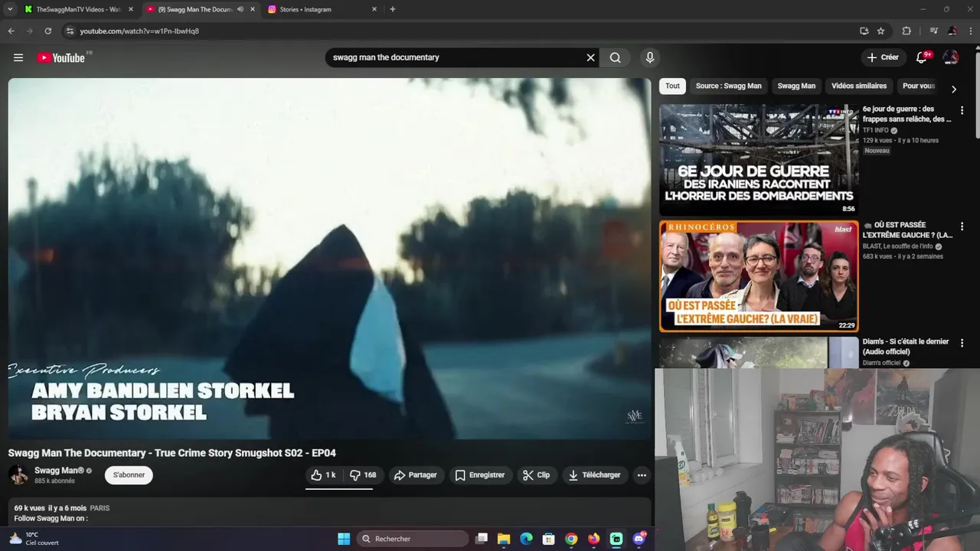Subscribe with the S'abonner button

point(129,475)
